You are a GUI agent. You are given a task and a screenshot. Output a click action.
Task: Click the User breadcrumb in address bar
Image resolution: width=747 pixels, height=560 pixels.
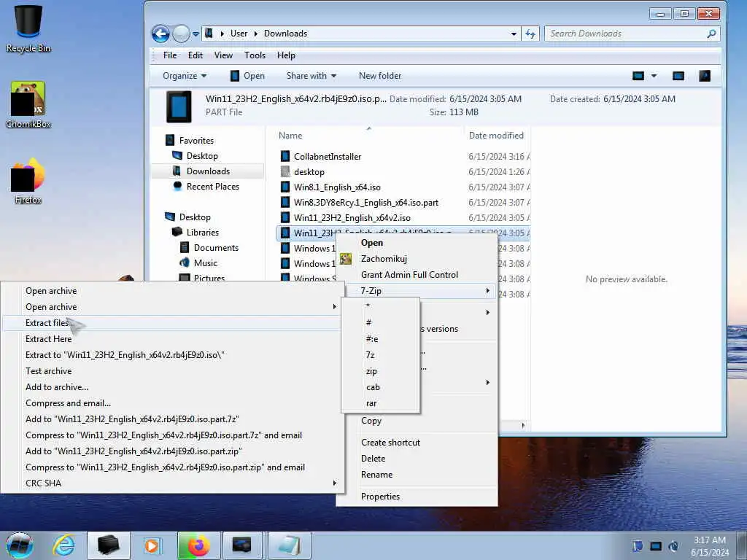[239, 34]
